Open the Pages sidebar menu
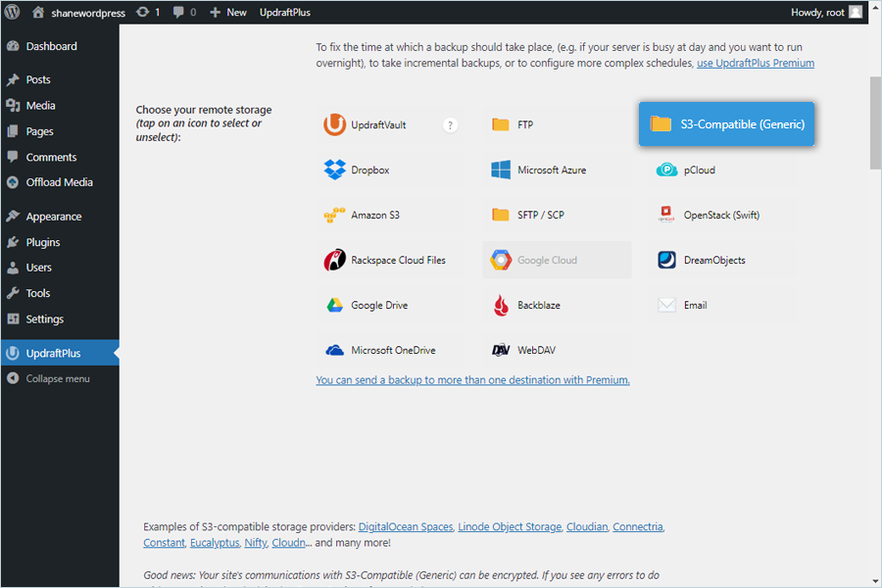Screen dimensions: 882x588 coord(60,131)
